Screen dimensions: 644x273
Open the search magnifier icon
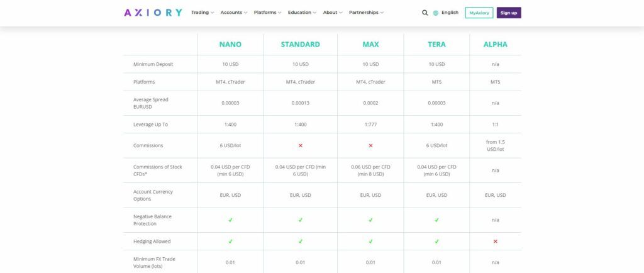(x=425, y=13)
